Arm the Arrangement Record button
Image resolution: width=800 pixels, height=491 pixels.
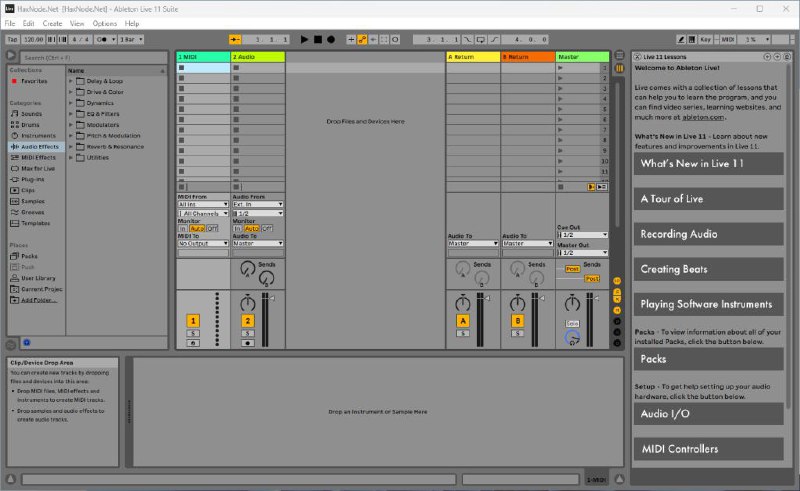331,39
